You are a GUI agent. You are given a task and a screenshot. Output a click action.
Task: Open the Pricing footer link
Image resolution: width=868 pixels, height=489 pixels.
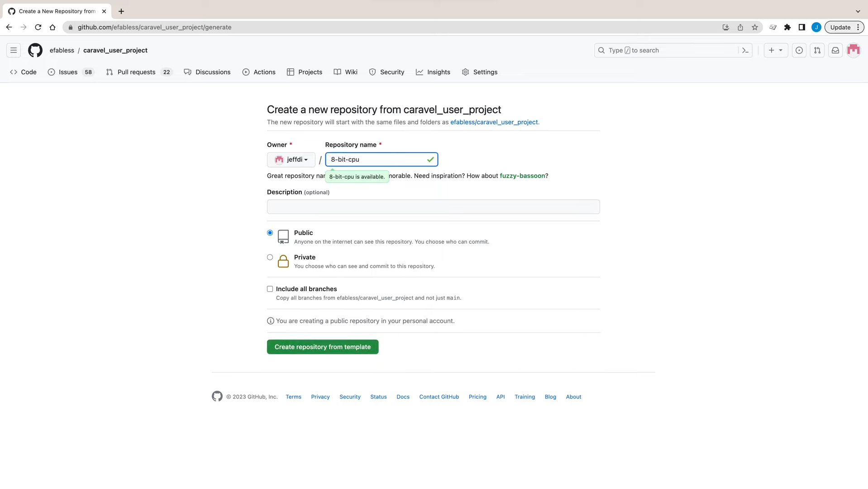pyautogui.click(x=477, y=397)
